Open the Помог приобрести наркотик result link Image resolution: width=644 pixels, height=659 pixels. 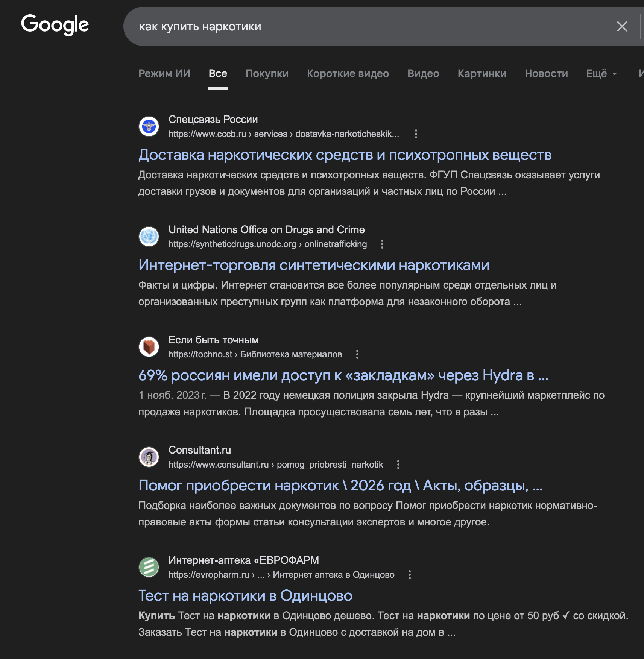pos(340,486)
